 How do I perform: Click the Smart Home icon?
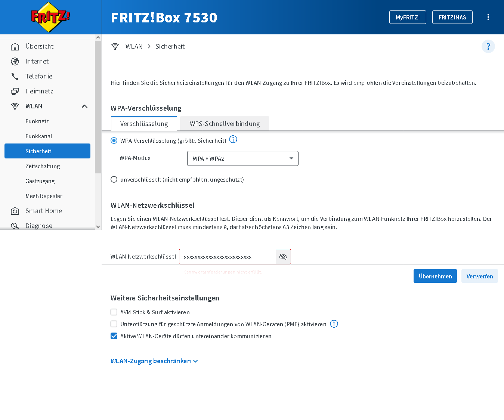[x=15, y=210]
